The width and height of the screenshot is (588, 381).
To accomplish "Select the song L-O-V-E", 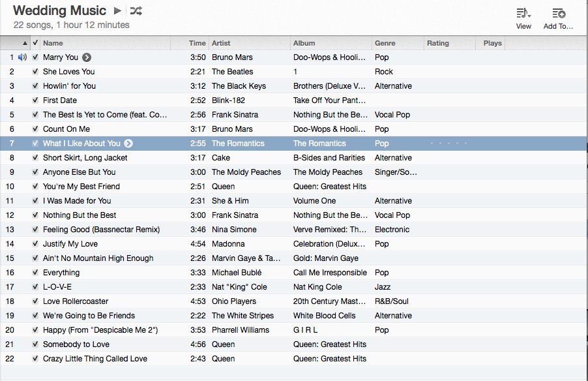I will (57, 287).
